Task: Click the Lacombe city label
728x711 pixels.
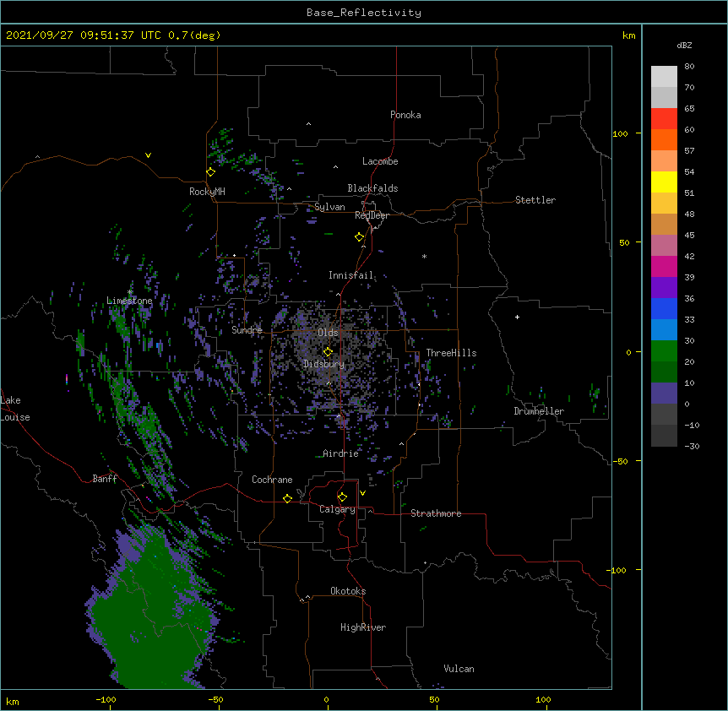Action: click(x=380, y=161)
